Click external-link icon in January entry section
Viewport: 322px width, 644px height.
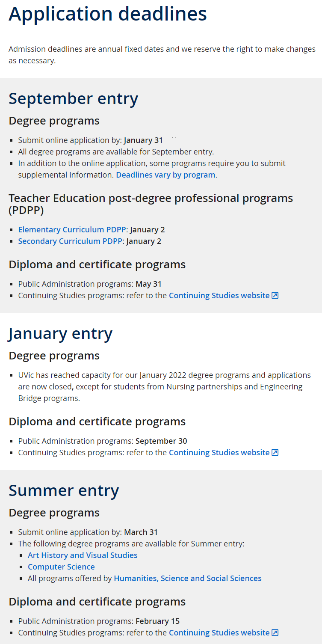tap(275, 452)
